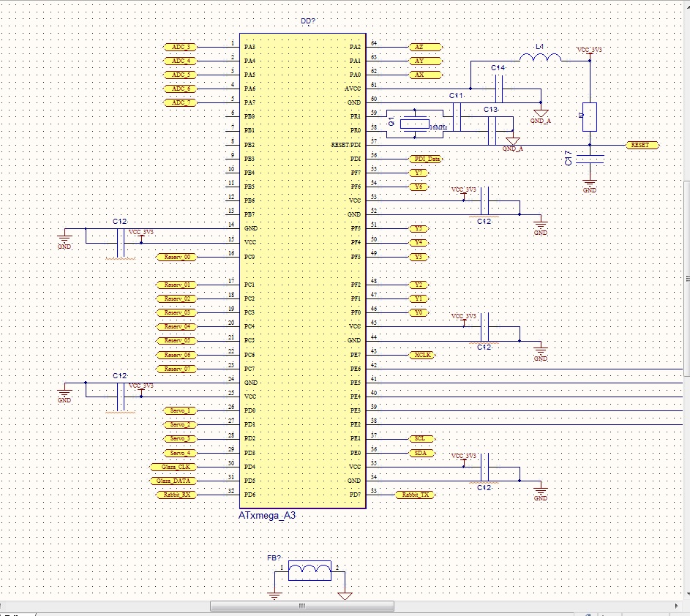
Task: Select the R7 resistor symbol
Action: point(589,117)
